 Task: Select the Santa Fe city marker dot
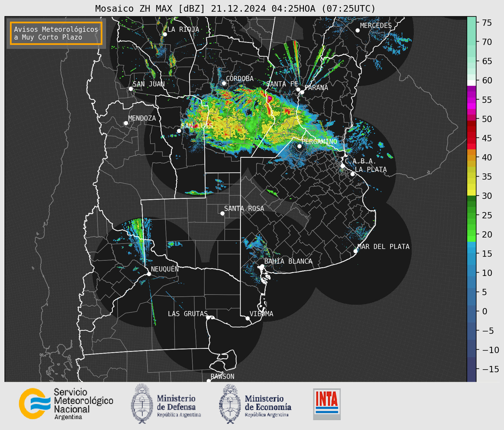tap(298, 89)
